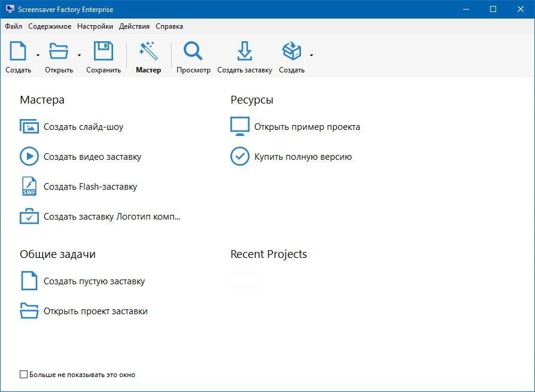Image resolution: width=535 pixels, height=392 pixels.
Task: Open the Действия menu
Action: (x=134, y=26)
